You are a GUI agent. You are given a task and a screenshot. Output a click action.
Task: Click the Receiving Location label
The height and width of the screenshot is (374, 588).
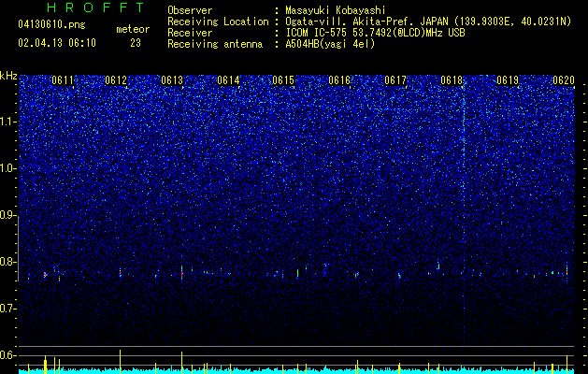tap(218, 22)
